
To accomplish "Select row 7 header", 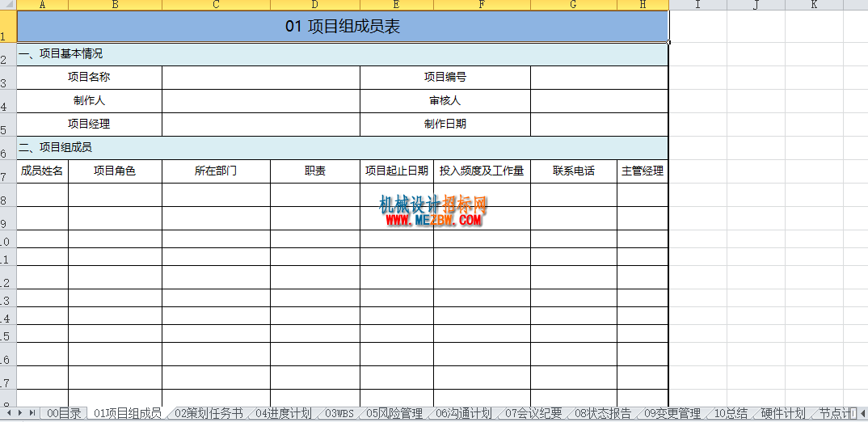I will click(x=8, y=171).
